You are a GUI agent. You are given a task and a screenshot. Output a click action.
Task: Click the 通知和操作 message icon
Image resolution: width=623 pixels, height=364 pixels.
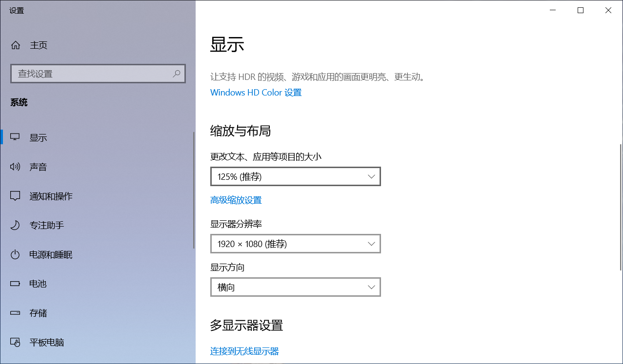pyautogui.click(x=16, y=196)
